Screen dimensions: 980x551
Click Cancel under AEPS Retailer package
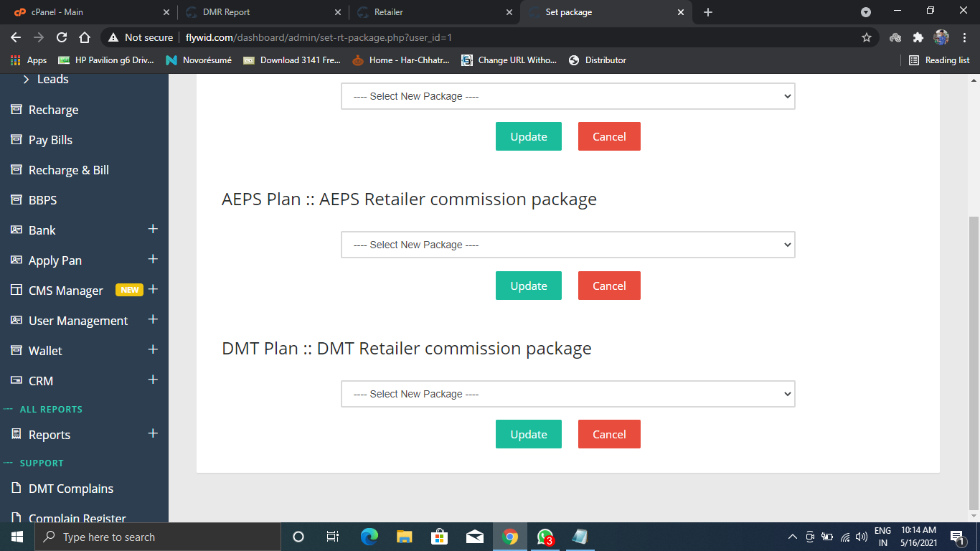[609, 286]
